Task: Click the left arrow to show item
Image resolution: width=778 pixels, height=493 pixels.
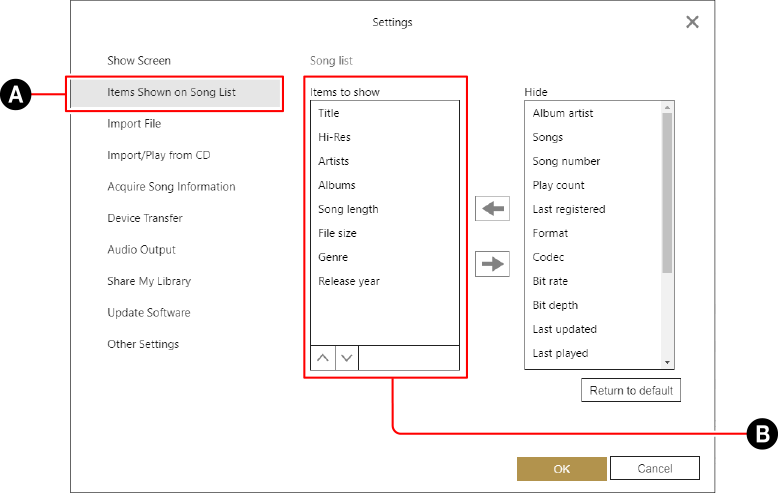Action: (x=492, y=208)
